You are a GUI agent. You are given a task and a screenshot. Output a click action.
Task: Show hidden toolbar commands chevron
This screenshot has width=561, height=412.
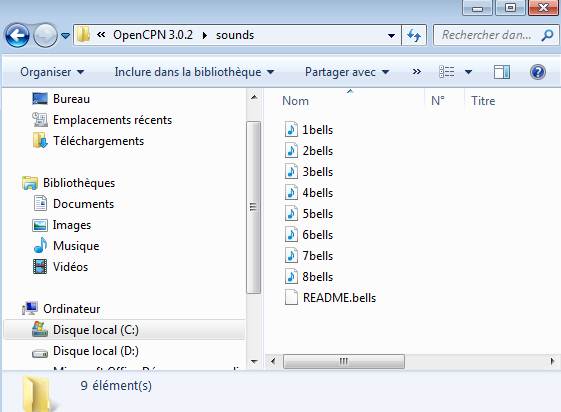pyautogui.click(x=416, y=72)
